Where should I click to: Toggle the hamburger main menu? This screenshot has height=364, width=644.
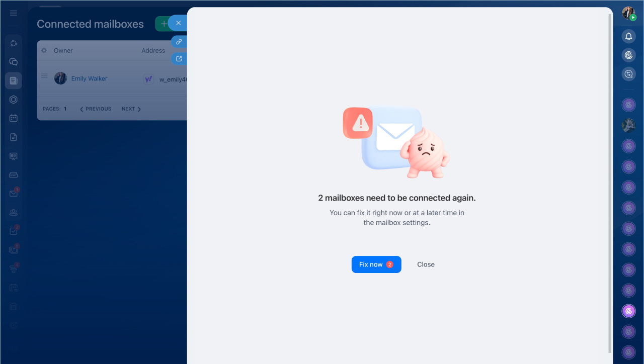click(x=14, y=13)
